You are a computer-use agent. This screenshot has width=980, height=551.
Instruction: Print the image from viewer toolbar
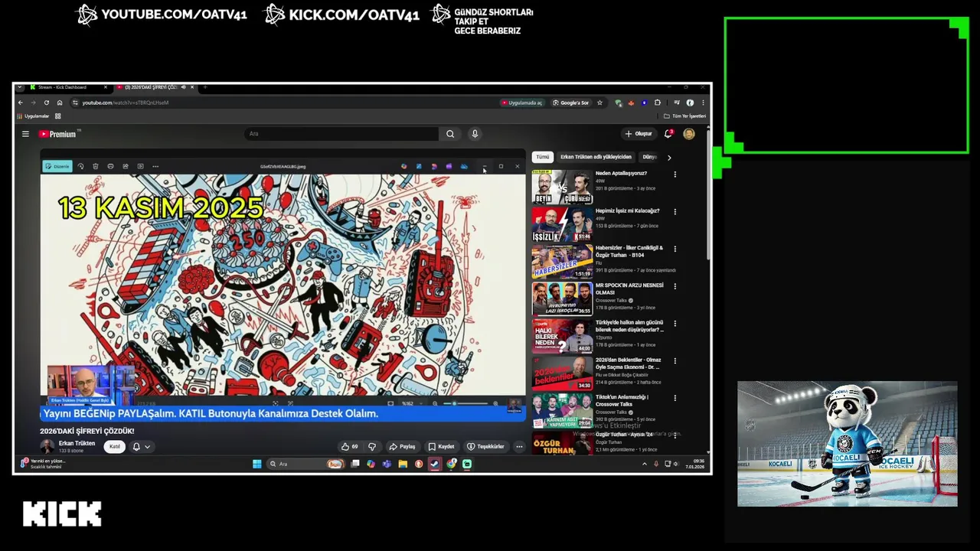110,166
